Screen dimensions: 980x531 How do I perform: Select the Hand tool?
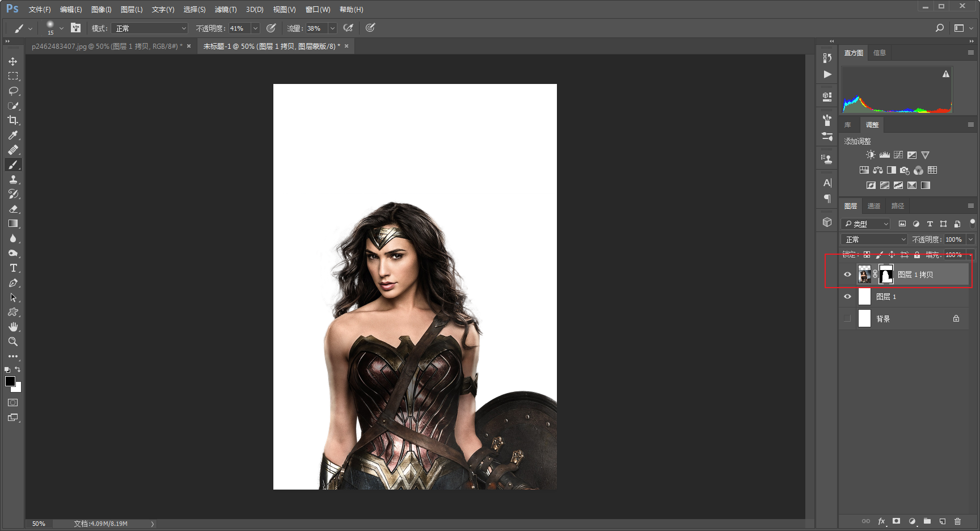(13, 327)
